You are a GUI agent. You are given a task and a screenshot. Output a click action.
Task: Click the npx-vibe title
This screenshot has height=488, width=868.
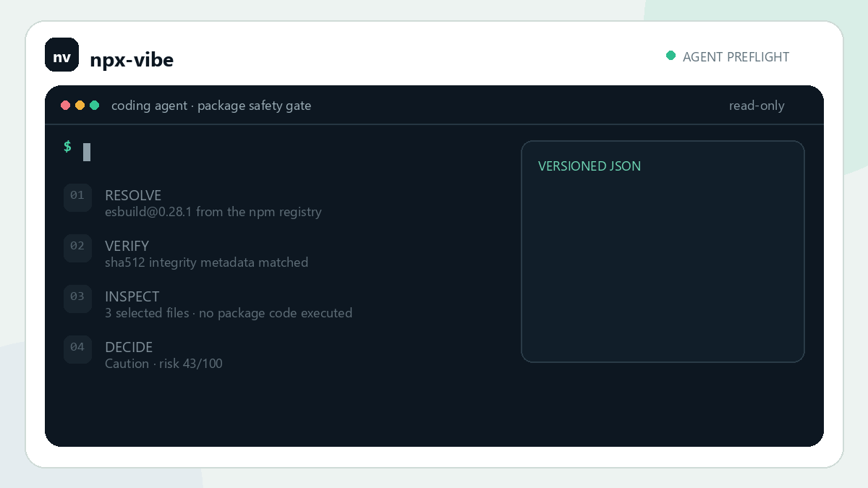pos(132,59)
